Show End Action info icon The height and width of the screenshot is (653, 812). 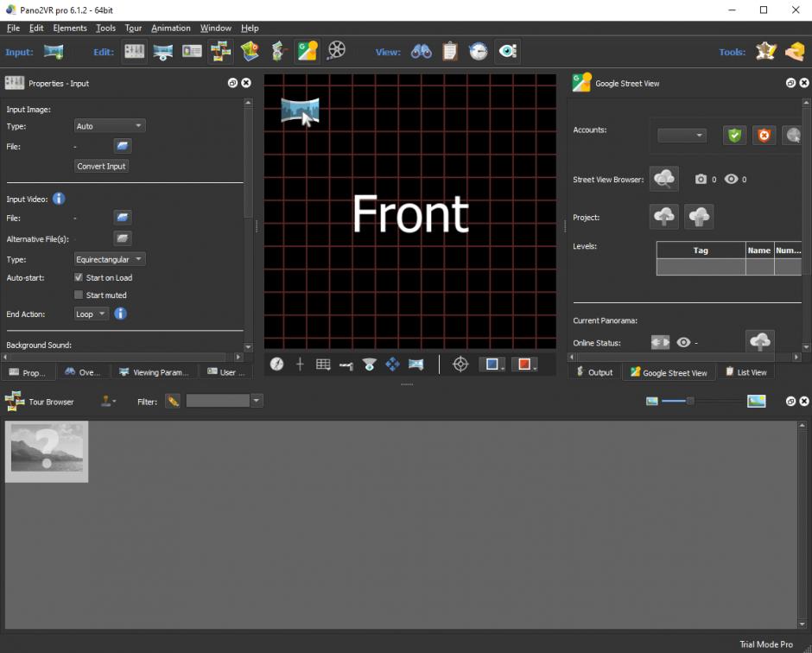(120, 314)
